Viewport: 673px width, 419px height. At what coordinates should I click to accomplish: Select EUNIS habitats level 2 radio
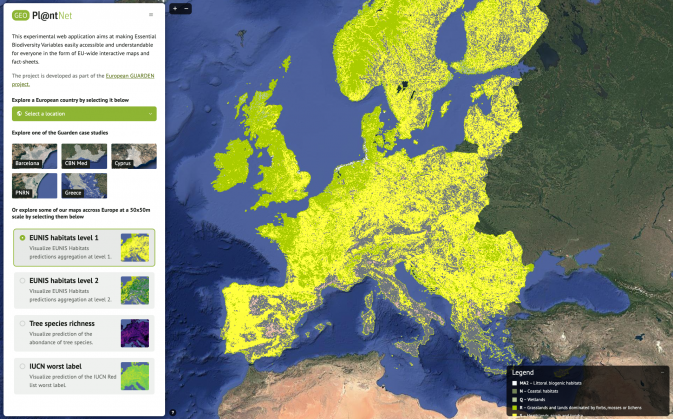pos(23,281)
